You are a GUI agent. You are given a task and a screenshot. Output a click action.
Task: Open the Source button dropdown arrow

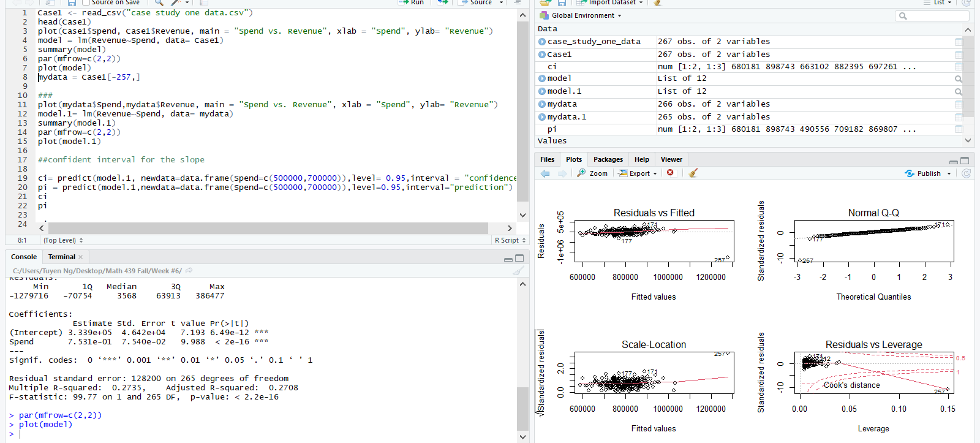pyautogui.click(x=501, y=3)
